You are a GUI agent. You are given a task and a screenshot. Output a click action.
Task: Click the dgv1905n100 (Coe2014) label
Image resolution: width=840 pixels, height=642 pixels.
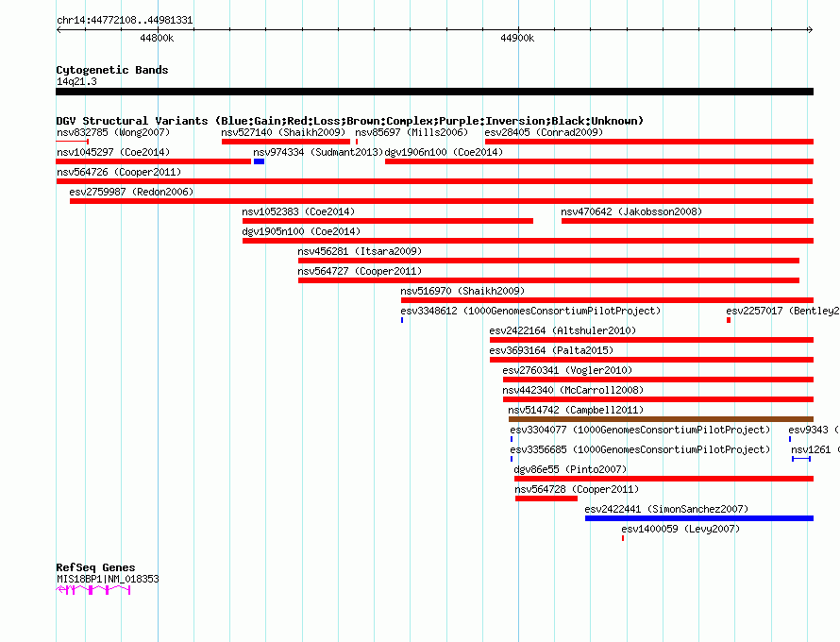tap(301, 231)
